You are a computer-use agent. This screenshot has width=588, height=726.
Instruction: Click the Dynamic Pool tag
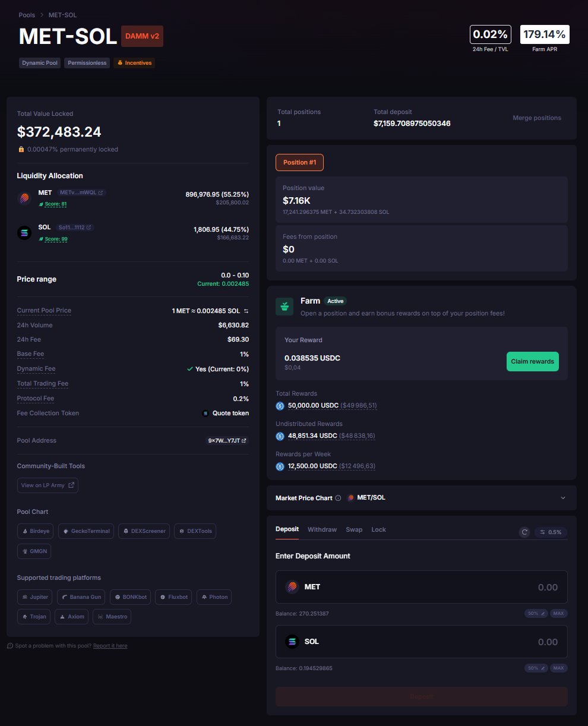click(40, 63)
